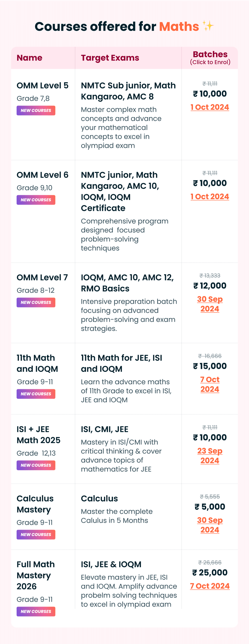Open the OMM Level 7 batch link
249x644 pixels.
pos(210,304)
